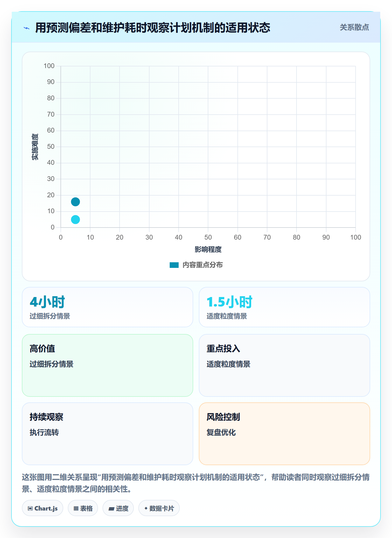Select the 持续观察 quadrant card
Image resolution: width=392 pixels, height=538 pixels.
coord(108,434)
